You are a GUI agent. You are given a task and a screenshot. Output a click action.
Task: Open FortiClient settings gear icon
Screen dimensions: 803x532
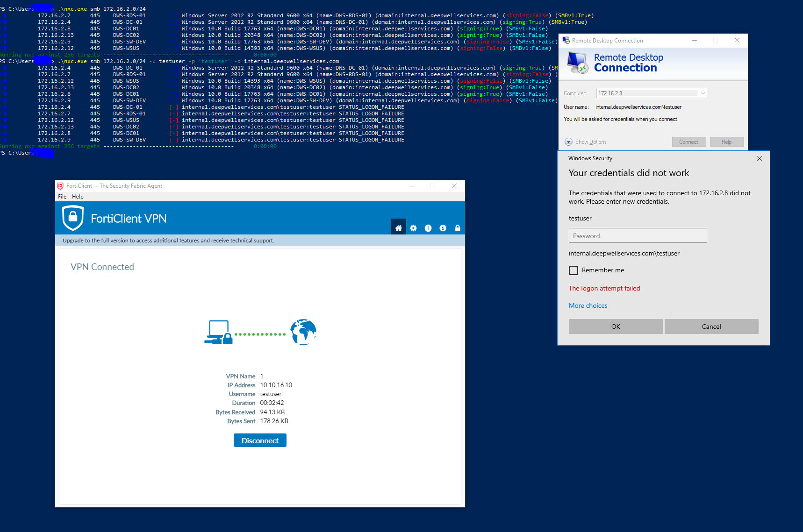tap(413, 228)
